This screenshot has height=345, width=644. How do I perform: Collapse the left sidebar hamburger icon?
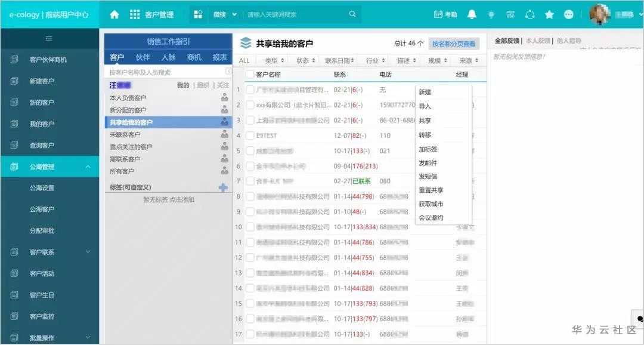coord(49,39)
